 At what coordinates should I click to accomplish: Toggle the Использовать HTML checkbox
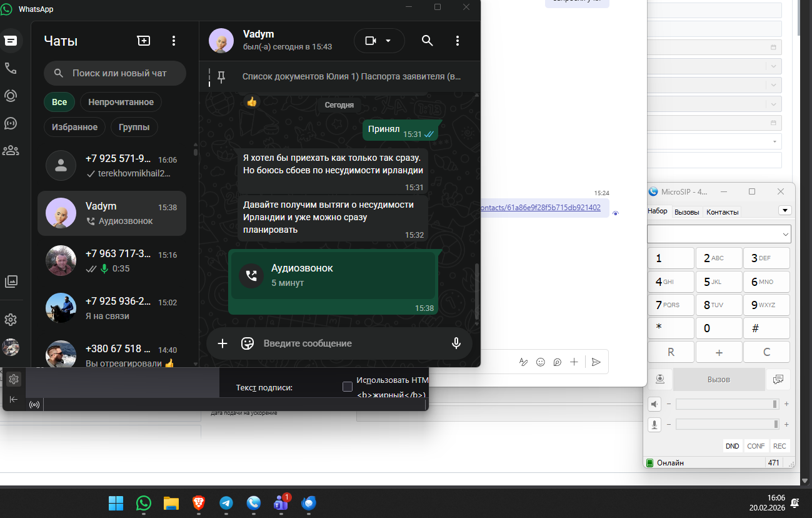click(348, 387)
